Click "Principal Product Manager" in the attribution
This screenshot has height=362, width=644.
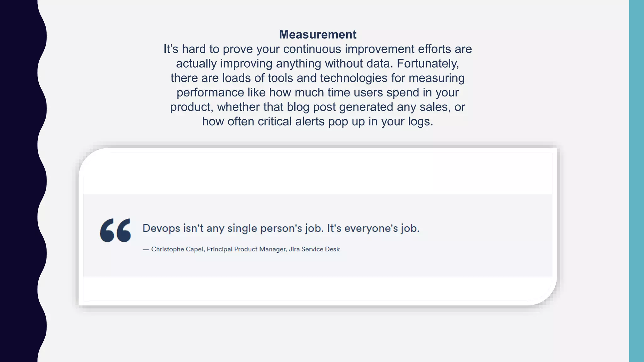pos(246,249)
